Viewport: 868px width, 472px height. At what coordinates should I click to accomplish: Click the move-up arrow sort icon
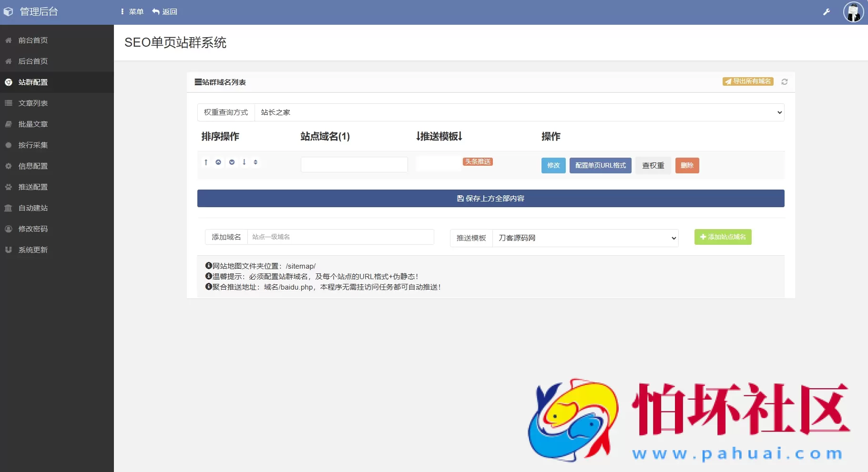click(x=205, y=162)
